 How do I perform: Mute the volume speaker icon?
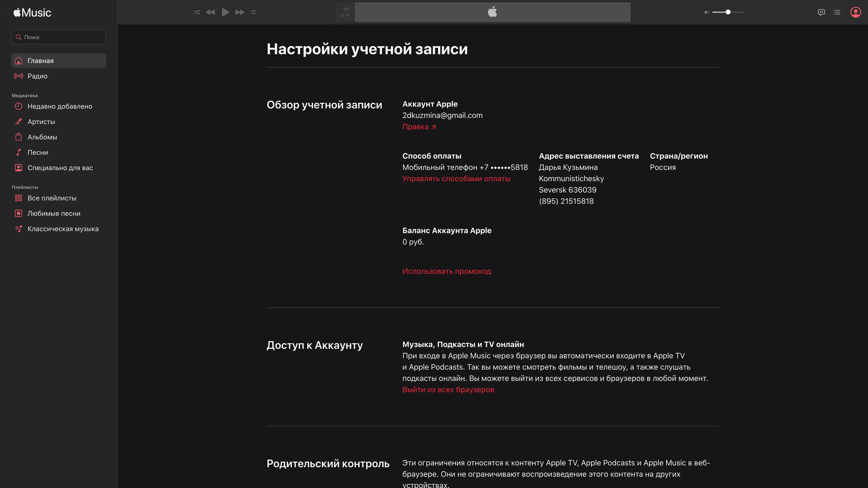tap(706, 12)
